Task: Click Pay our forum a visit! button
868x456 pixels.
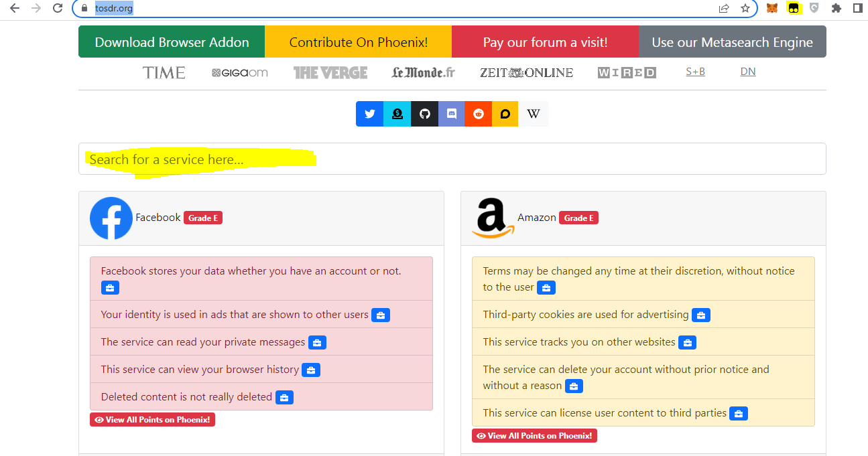Action: 546,42
